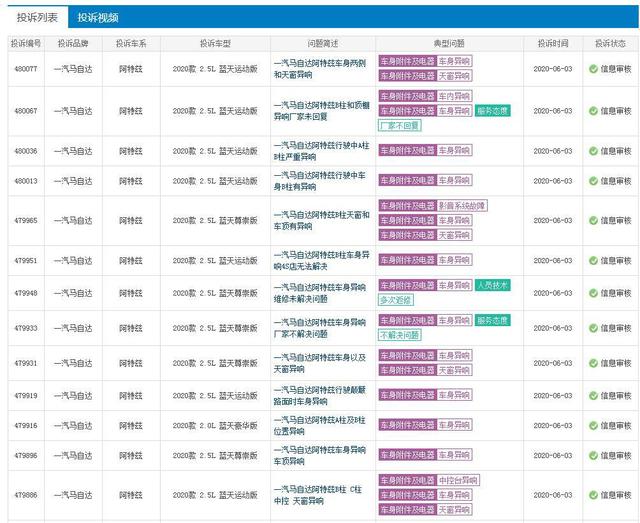This screenshot has height=523, width=640.
Task: Open complaint 车身异响车顶异响
Action: pyautogui.click(x=320, y=455)
